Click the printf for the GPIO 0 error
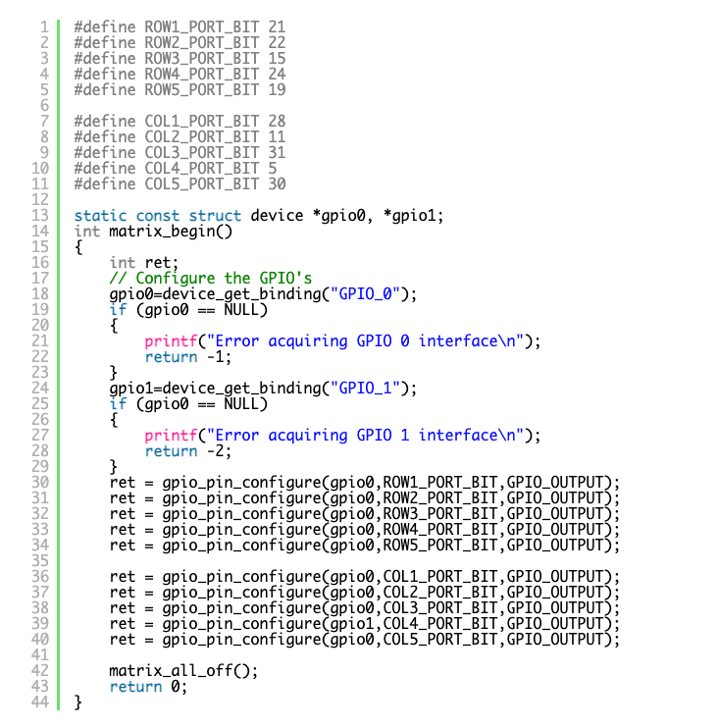Image resolution: width=718 pixels, height=728 pixels. click(166, 340)
